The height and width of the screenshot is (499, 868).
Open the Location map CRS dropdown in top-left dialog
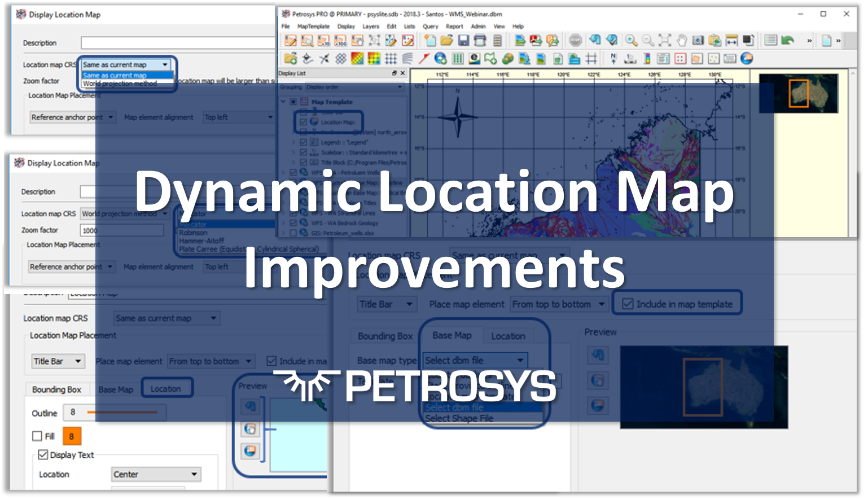pyautogui.click(x=126, y=64)
